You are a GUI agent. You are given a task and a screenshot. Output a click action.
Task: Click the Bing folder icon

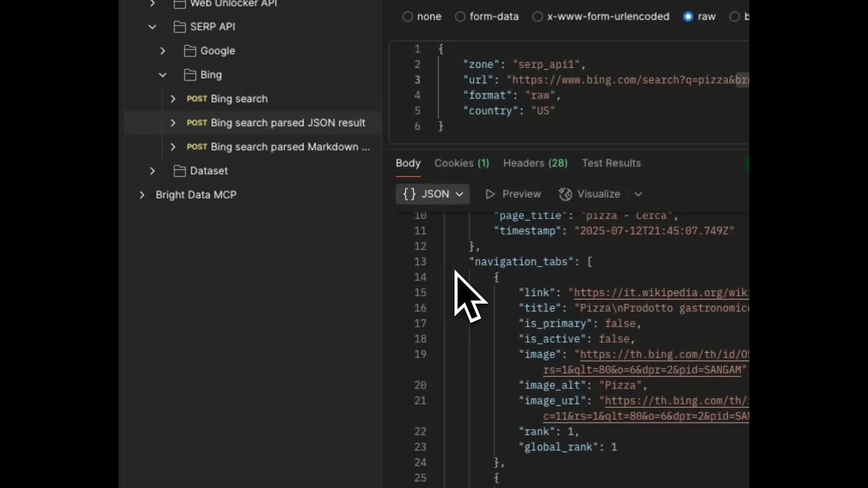pyautogui.click(x=190, y=75)
